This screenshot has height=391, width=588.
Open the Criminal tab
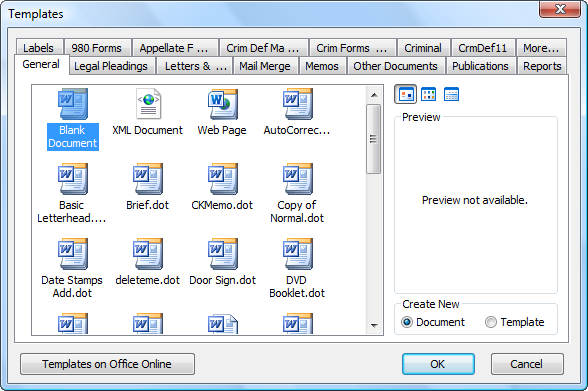pyautogui.click(x=423, y=48)
